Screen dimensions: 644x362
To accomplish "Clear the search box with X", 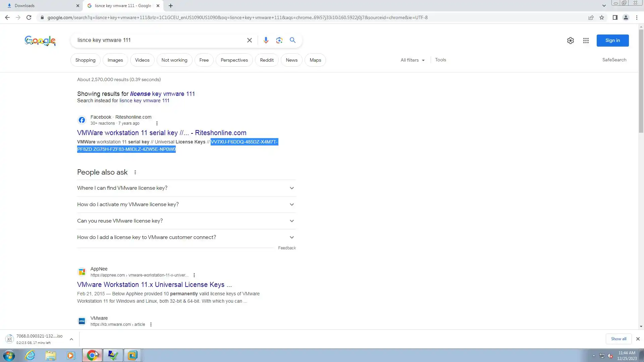I will point(249,40).
